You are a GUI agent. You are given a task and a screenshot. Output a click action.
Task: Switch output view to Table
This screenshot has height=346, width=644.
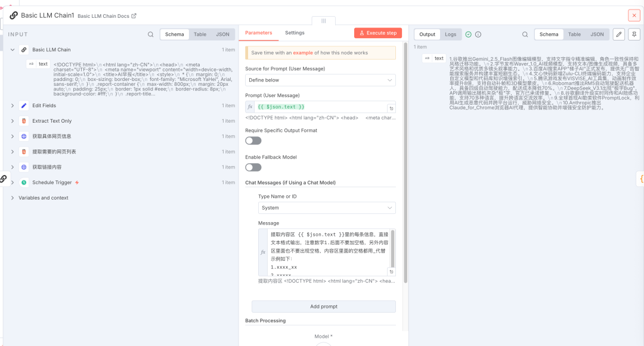tap(575, 35)
